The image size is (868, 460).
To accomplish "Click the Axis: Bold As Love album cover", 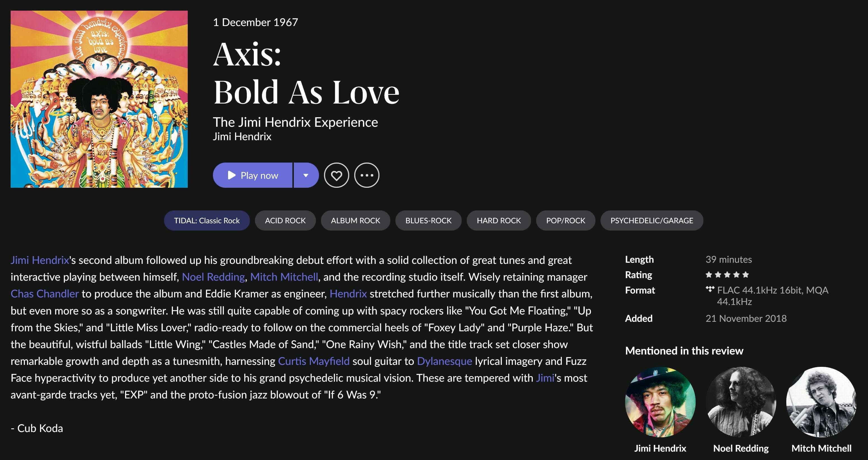I will pyautogui.click(x=99, y=99).
